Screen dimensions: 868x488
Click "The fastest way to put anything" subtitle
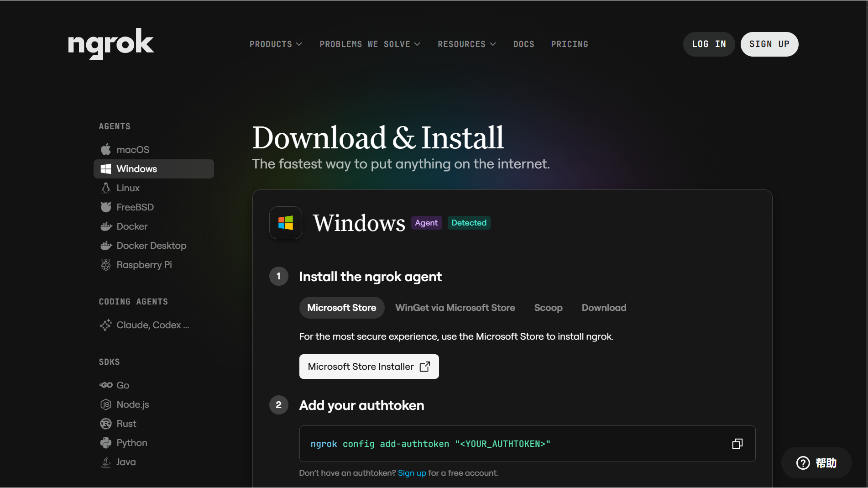401,164
